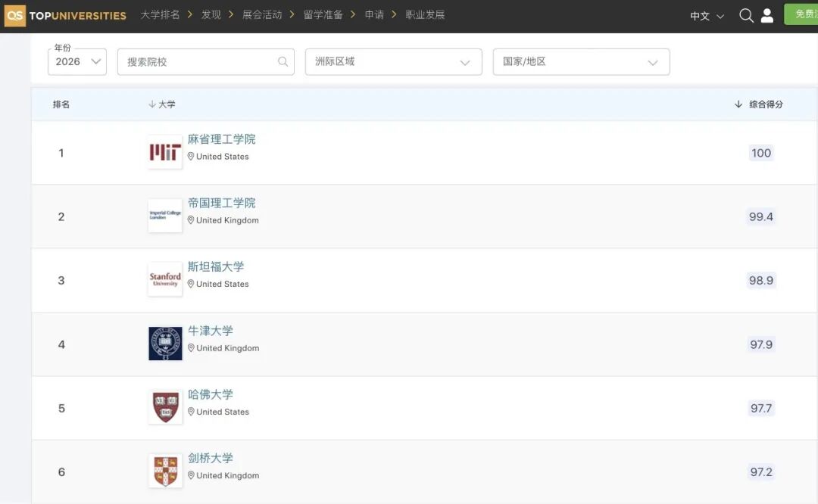Open the 职业发展 navigation menu
This screenshot has width=818, height=504.
tap(425, 14)
